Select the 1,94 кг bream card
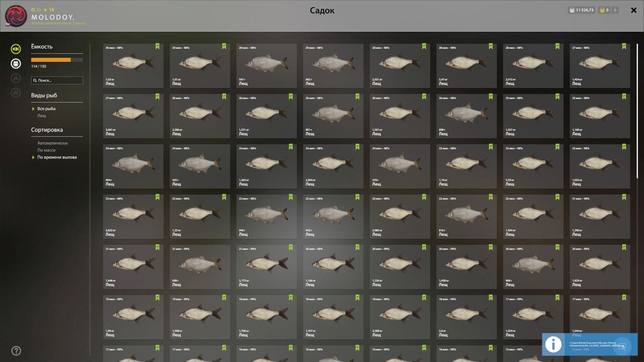Viewport: 644px width, 362px height. pyautogui.click(x=133, y=317)
